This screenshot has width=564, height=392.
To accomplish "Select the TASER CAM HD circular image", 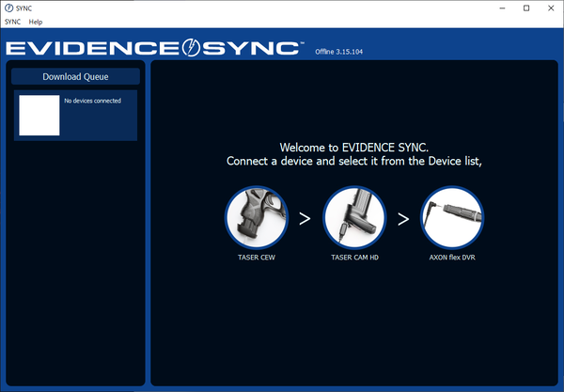I will 354,217.
